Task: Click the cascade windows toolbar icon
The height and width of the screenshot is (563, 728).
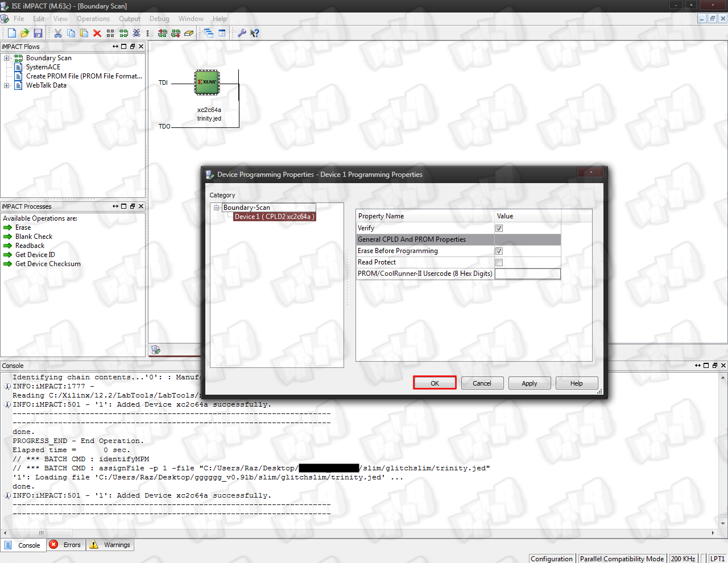Action: 209,33
